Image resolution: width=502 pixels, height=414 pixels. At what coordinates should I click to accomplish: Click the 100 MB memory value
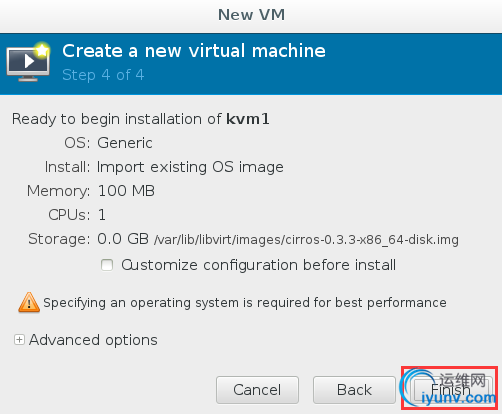point(126,191)
